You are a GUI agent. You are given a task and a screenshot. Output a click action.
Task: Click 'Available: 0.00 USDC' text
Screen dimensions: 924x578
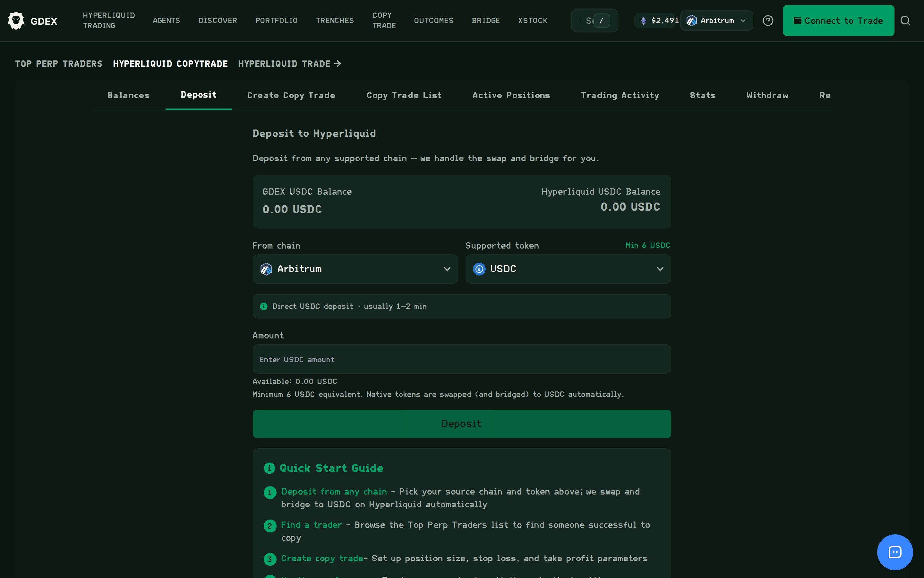[x=295, y=381]
